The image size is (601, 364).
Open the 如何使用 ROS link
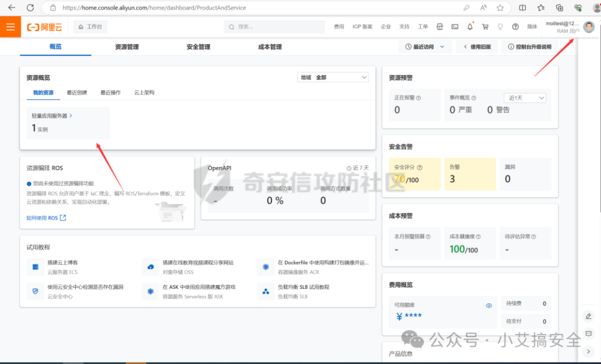[x=46, y=218]
